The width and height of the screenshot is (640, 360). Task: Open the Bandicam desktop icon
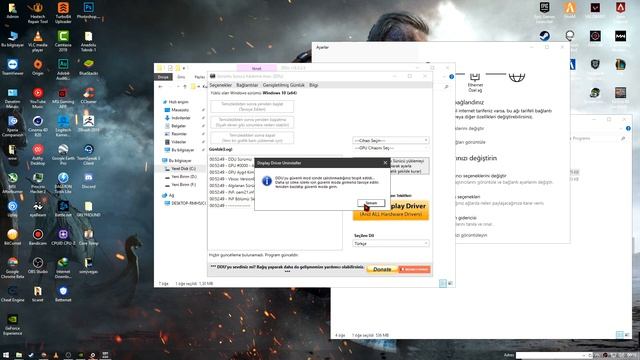tap(38, 238)
